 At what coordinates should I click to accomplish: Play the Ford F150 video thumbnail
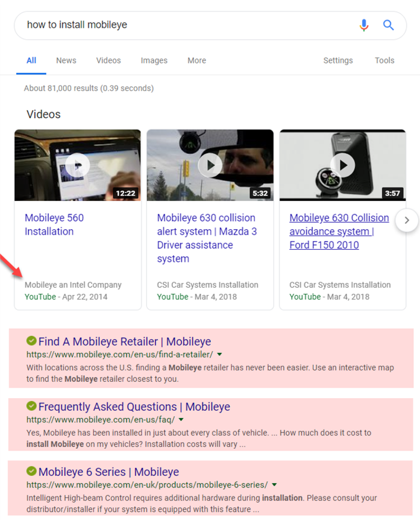coord(343,165)
